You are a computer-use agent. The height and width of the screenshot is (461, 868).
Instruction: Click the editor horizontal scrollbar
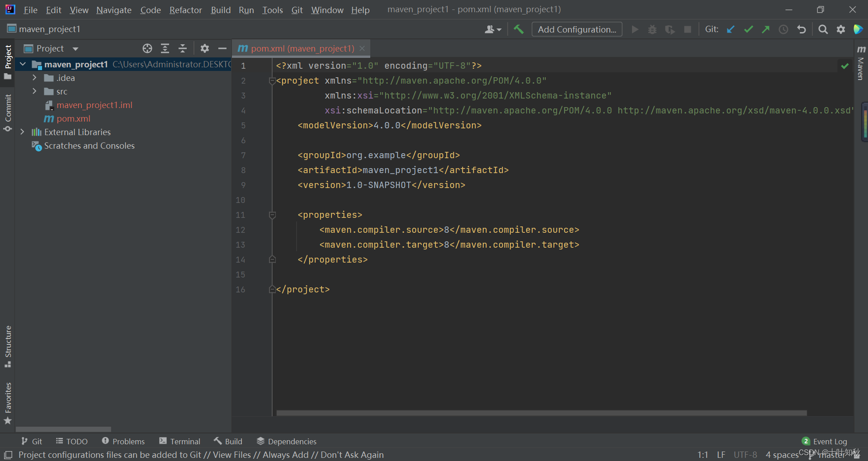[x=542, y=413]
